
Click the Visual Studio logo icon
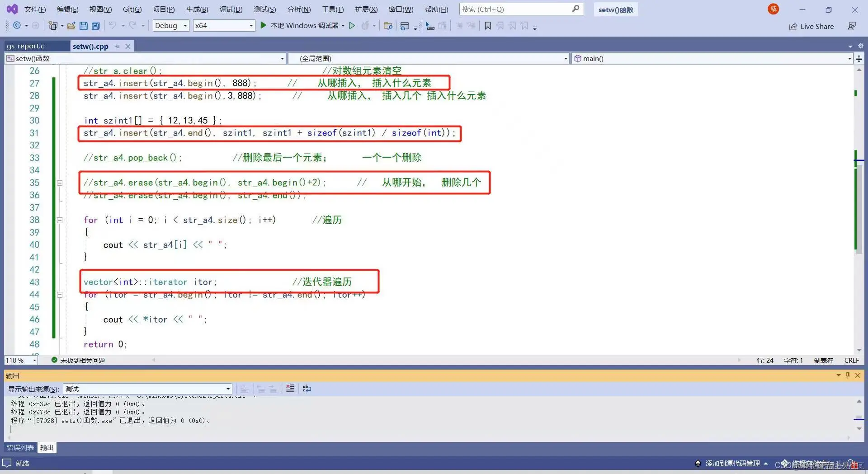coord(12,9)
